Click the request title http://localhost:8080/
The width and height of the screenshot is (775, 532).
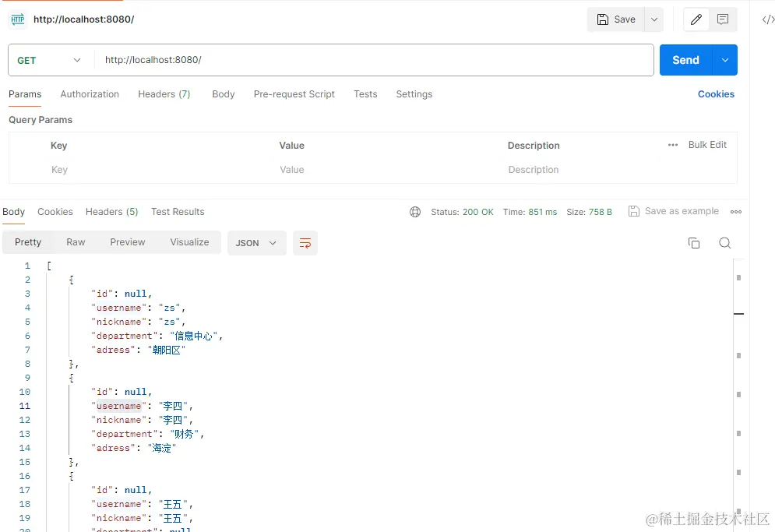coord(83,19)
